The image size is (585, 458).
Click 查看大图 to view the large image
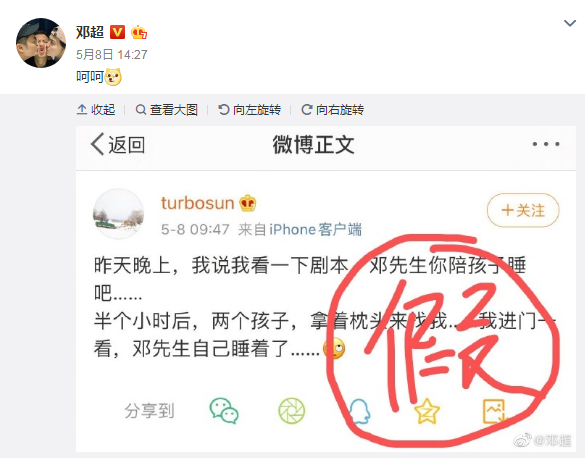(x=166, y=110)
